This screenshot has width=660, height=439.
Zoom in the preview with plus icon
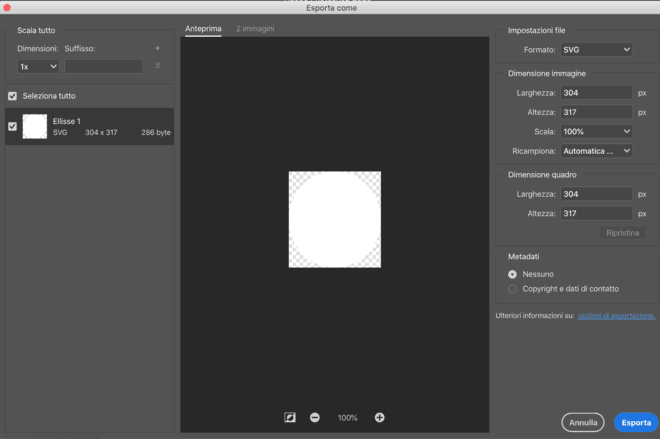coord(380,417)
